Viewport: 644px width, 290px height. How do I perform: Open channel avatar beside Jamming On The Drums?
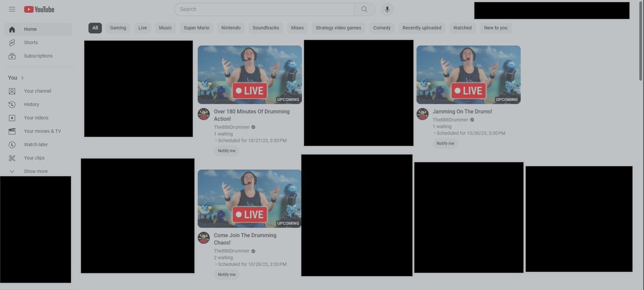pos(422,114)
